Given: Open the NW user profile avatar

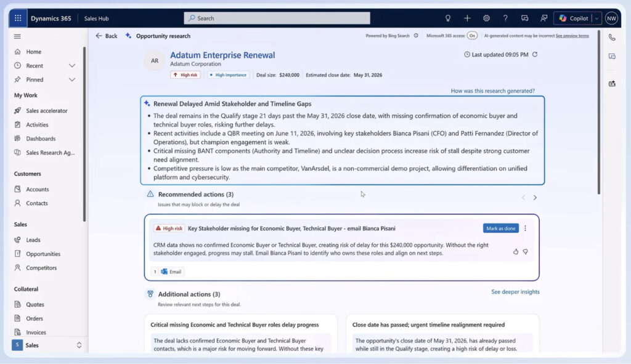Looking at the screenshot, I should click(611, 18).
